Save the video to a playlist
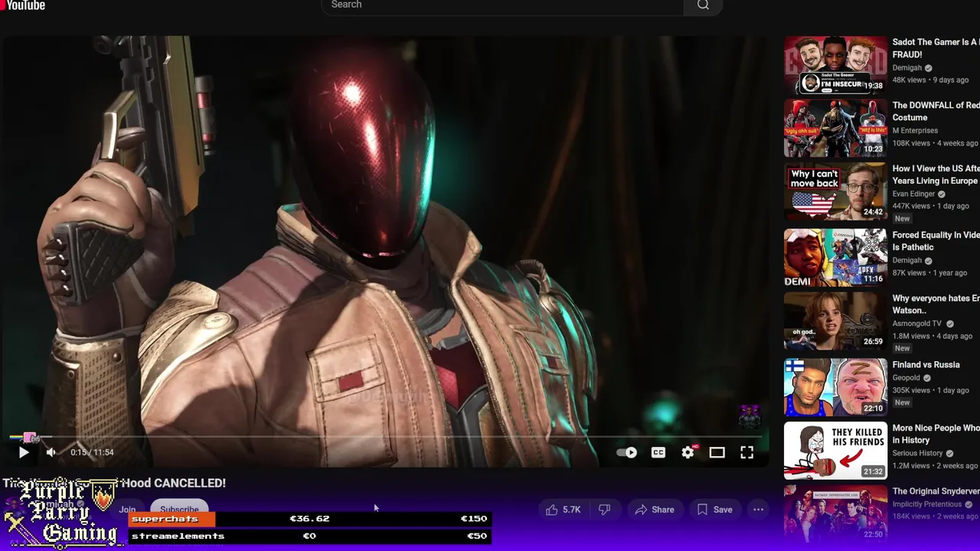 [714, 510]
